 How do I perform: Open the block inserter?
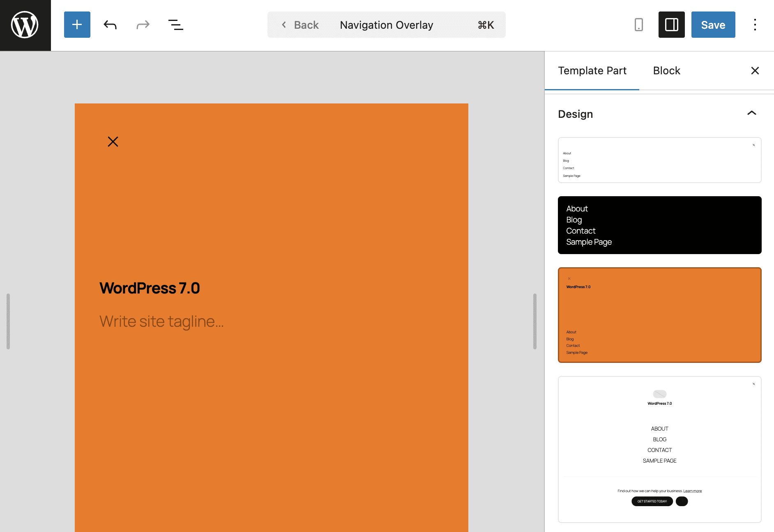click(77, 25)
